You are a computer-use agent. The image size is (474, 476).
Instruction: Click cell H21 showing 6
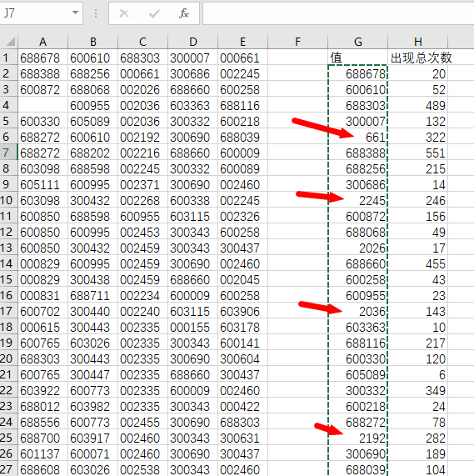click(418, 374)
